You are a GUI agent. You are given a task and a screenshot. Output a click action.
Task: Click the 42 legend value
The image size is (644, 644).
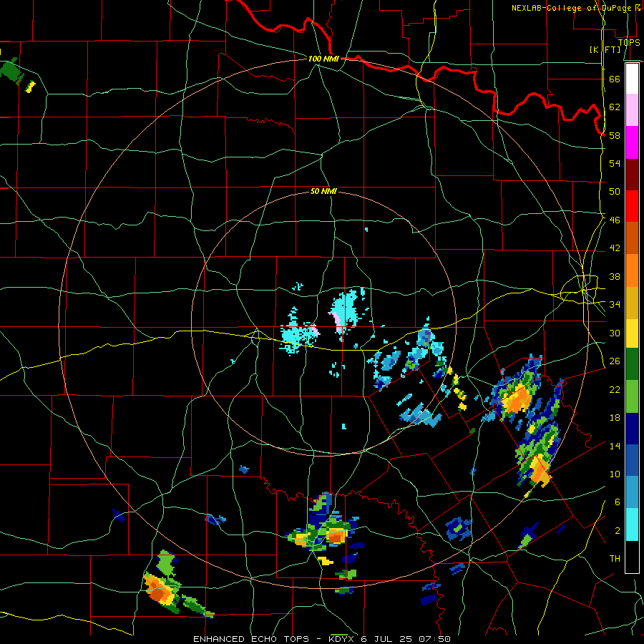[x=615, y=248]
